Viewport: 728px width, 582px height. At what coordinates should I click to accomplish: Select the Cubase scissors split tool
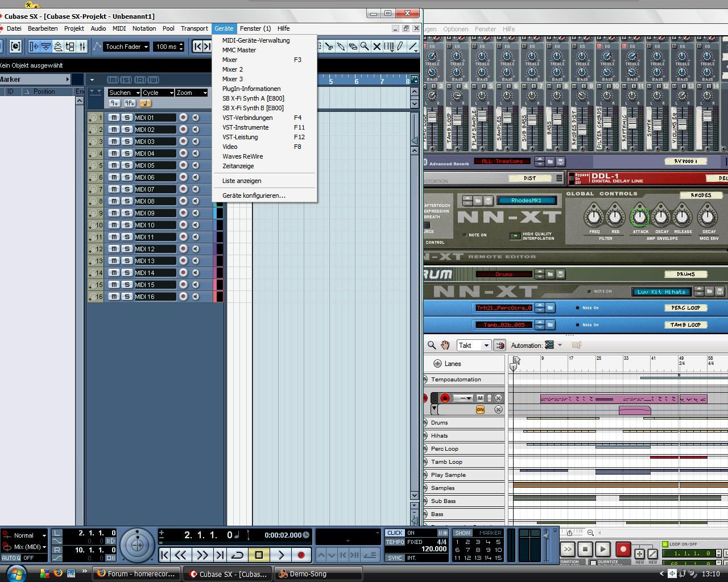(x=330, y=47)
